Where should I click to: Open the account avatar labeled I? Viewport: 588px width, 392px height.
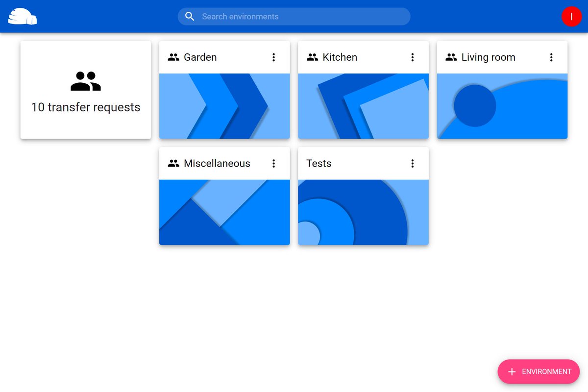click(571, 16)
